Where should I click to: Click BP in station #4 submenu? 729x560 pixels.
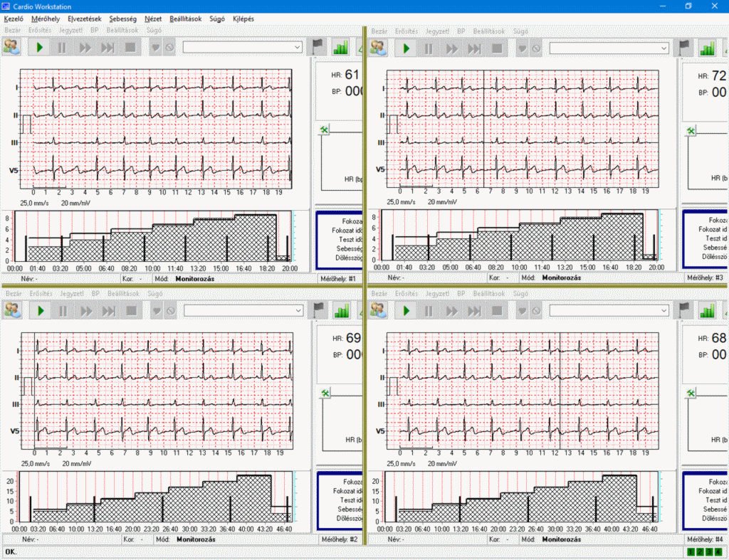point(461,294)
